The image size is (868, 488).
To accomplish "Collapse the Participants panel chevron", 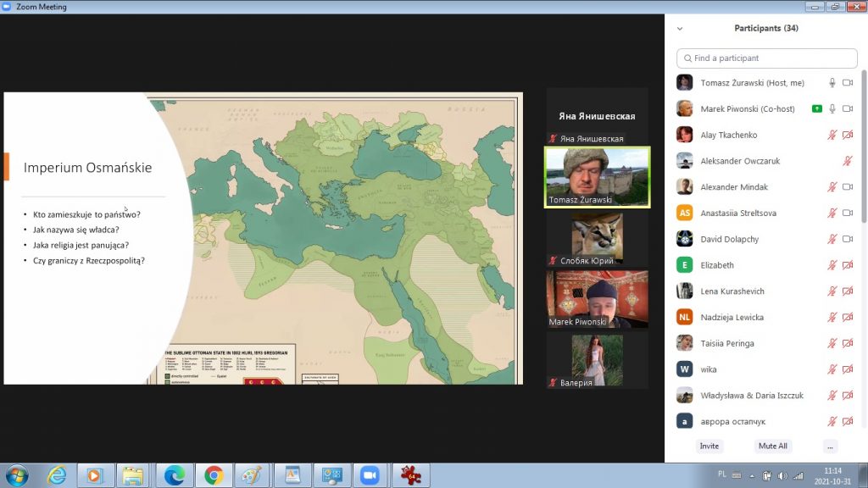I will point(679,29).
